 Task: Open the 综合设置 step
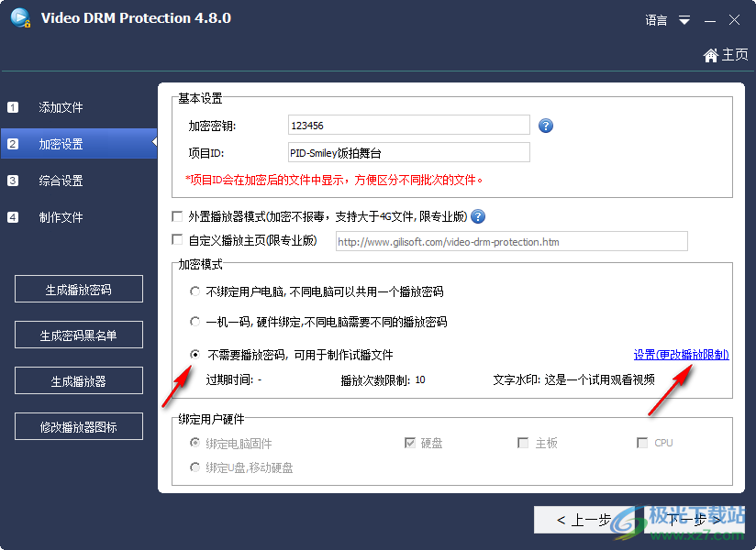pos(61,181)
